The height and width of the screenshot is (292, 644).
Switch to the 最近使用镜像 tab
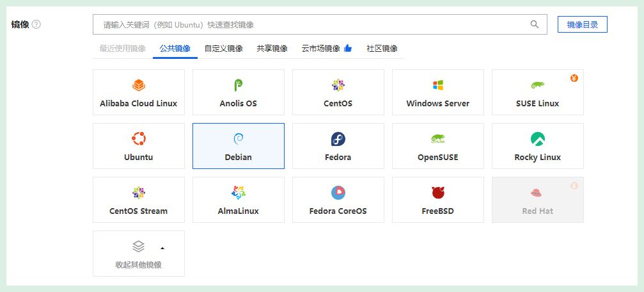click(122, 49)
